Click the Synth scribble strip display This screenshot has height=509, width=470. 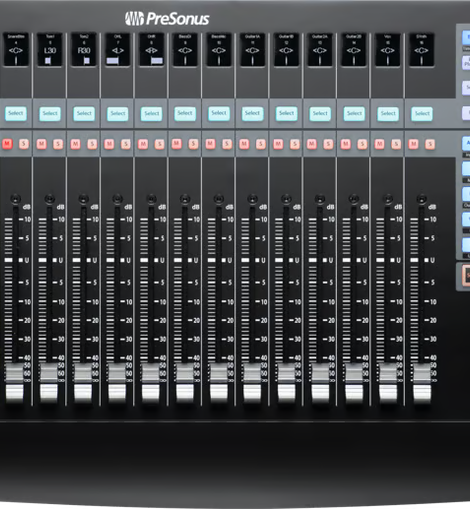(x=422, y=49)
